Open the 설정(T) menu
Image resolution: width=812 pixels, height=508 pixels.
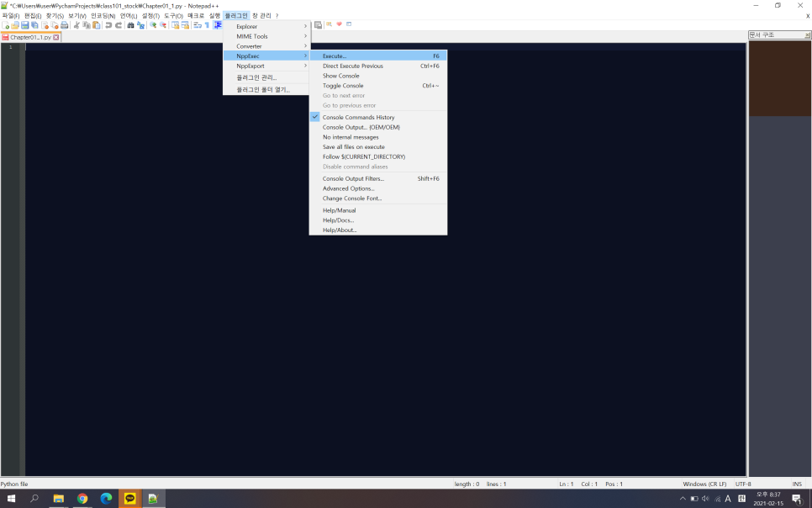point(150,16)
